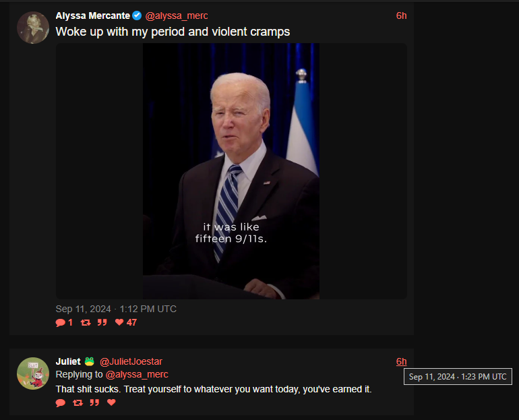Open the 6h timestamp on Alyssa's tweet

(x=401, y=16)
